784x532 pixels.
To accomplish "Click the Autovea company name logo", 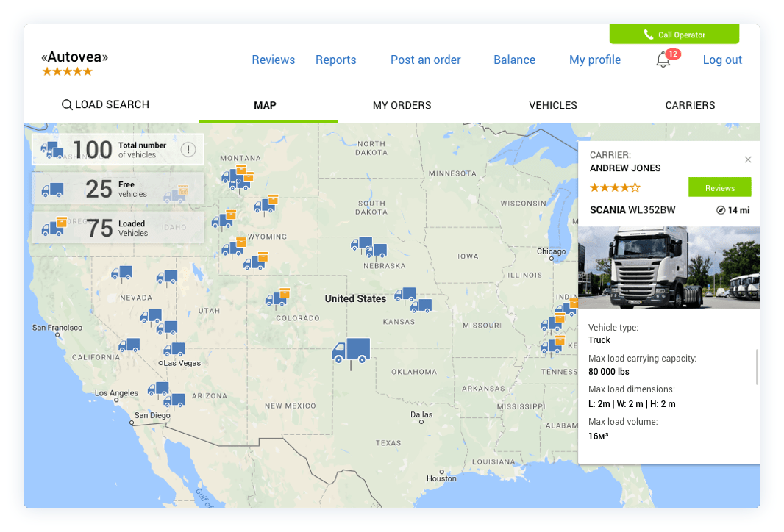I will (75, 57).
